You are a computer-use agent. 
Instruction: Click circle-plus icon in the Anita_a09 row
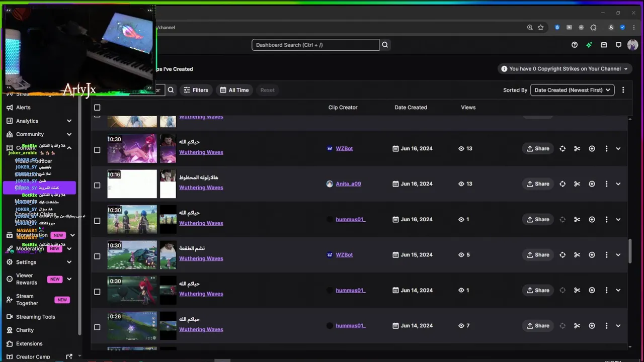592,184
